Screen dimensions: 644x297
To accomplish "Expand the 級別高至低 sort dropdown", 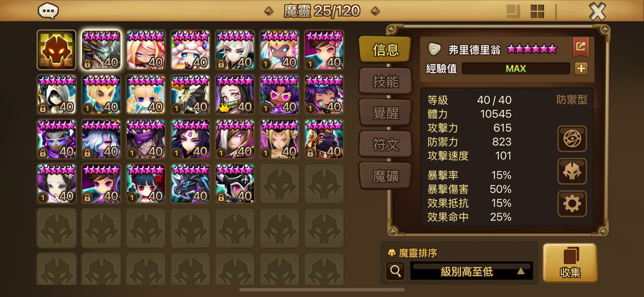I will coord(472,271).
